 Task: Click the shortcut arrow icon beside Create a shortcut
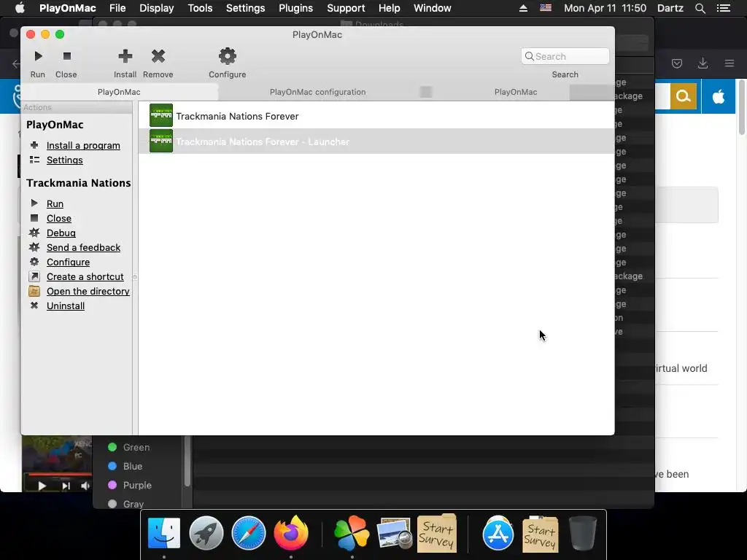coord(34,276)
